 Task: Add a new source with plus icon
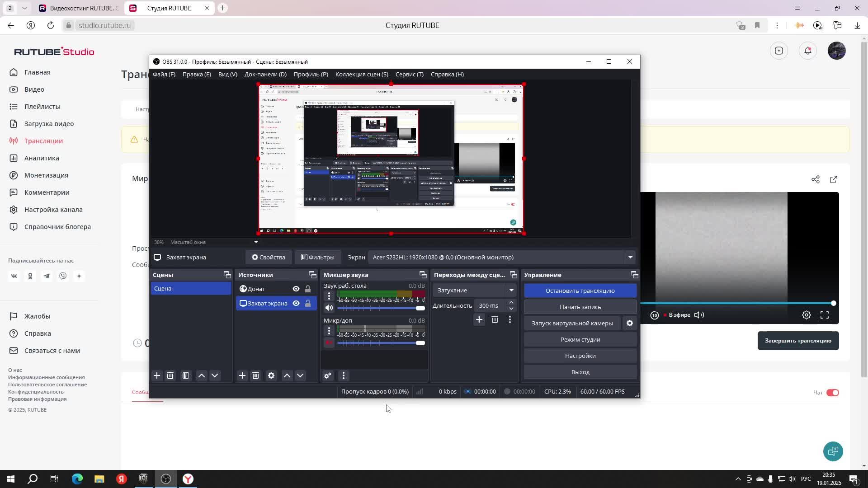242,375
